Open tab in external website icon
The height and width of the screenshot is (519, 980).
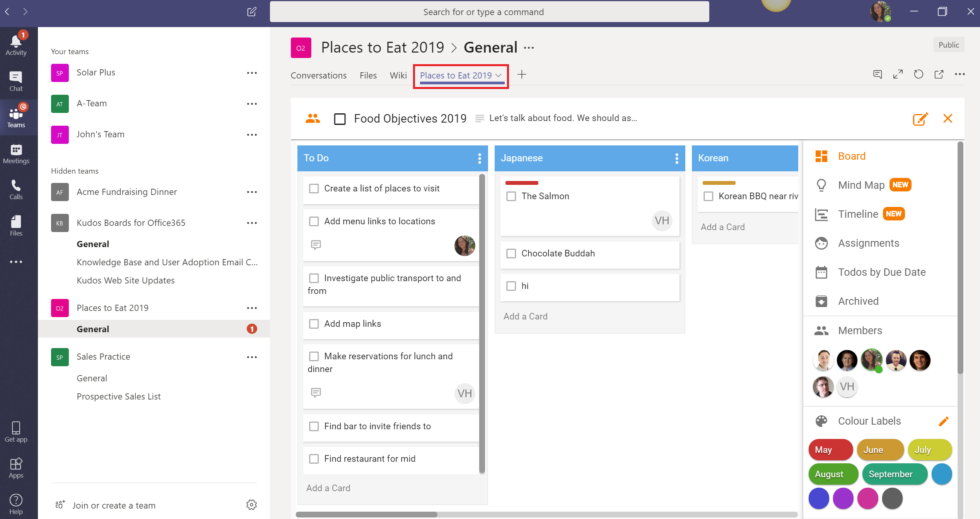tap(939, 74)
